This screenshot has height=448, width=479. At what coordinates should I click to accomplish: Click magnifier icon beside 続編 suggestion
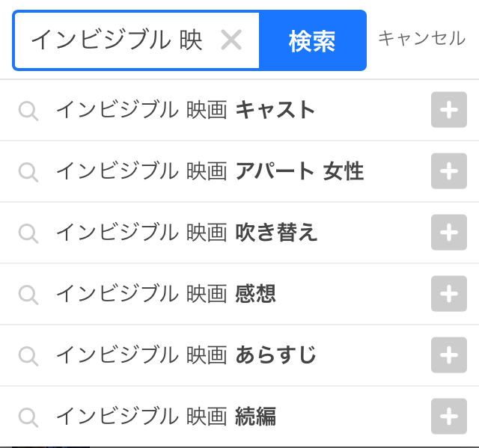tap(28, 417)
